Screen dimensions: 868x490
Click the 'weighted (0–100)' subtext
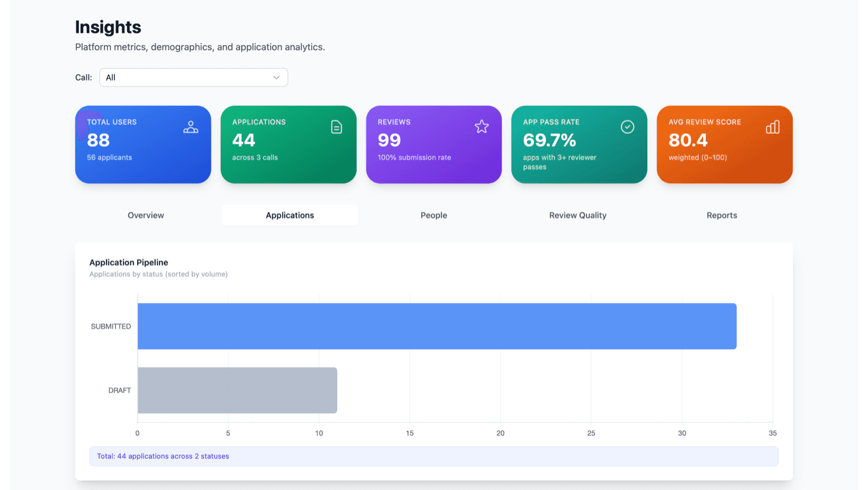point(697,157)
